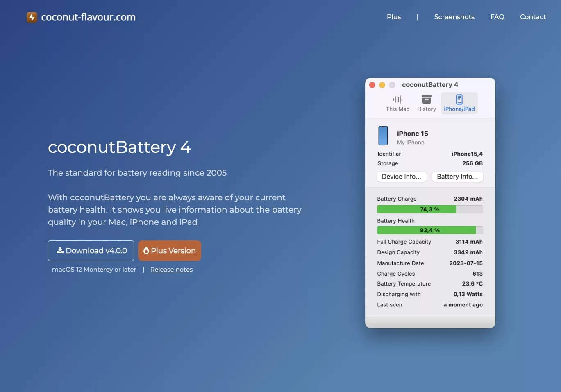
Task: Switch to History tab
Action: pyautogui.click(x=427, y=103)
